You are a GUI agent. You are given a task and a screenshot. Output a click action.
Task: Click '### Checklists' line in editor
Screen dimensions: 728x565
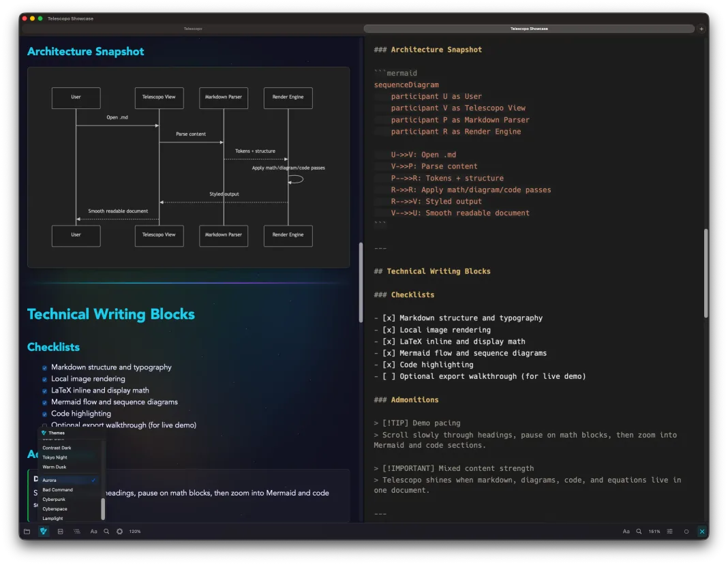404,295
